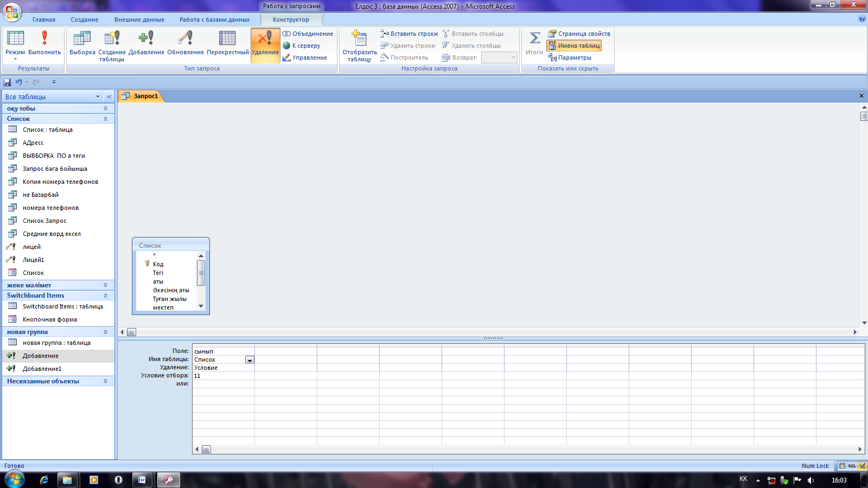Switch to SQL view in status bar
The image size is (868, 488).
coord(852,466)
